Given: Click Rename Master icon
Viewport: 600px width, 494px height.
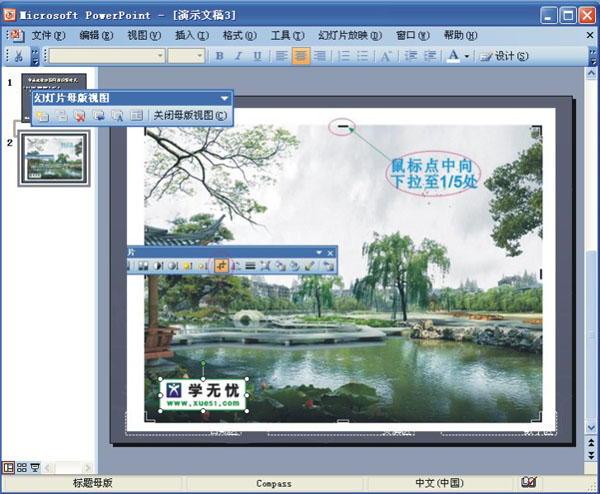Looking at the screenshot, I should coord(117,116).
